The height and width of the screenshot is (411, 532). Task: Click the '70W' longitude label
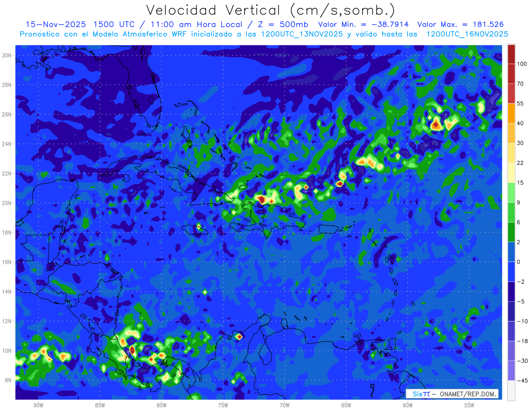coord(285,405)
